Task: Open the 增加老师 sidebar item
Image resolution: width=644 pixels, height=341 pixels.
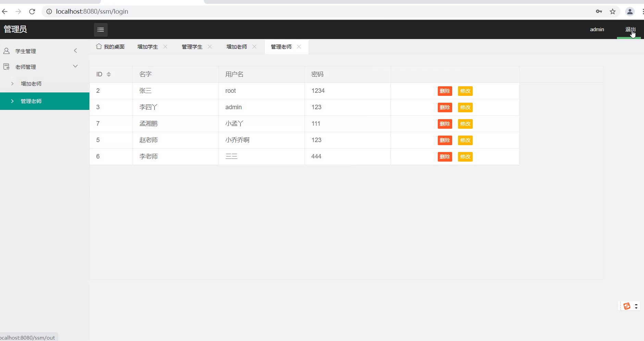Action: coord(45,84)
